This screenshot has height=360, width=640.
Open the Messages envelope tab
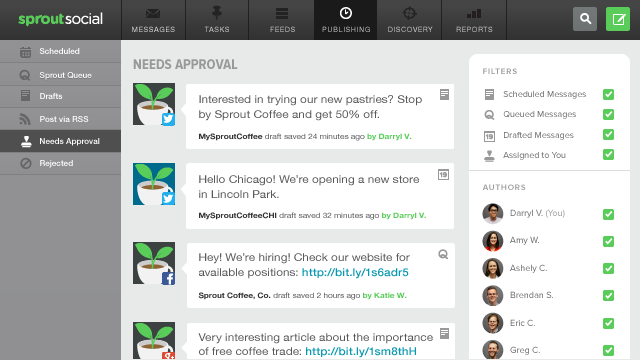click(x=153, y=20)
